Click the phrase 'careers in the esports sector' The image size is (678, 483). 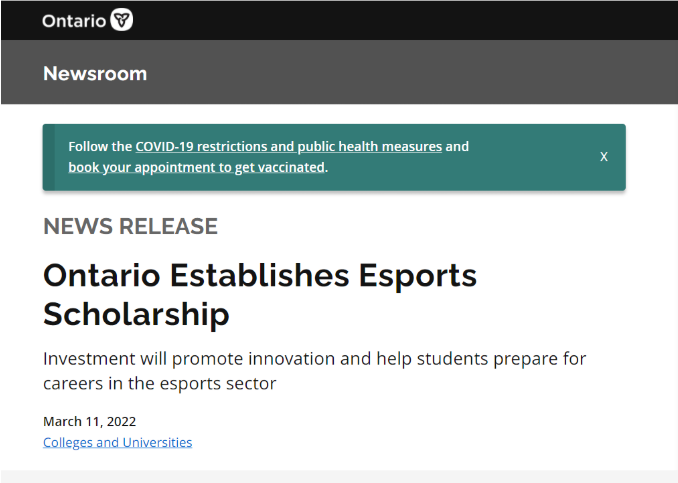(x=159, y=383)
